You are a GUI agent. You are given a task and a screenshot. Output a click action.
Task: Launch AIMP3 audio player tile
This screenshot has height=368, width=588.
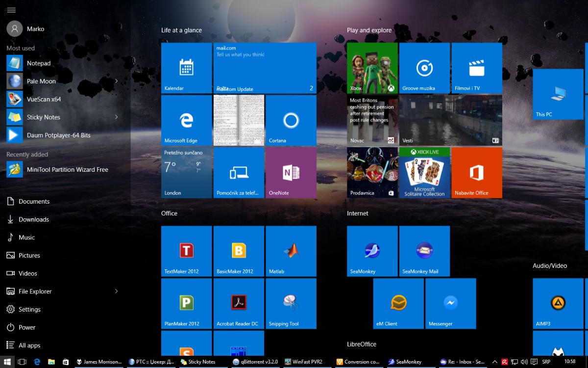(558, 304)
